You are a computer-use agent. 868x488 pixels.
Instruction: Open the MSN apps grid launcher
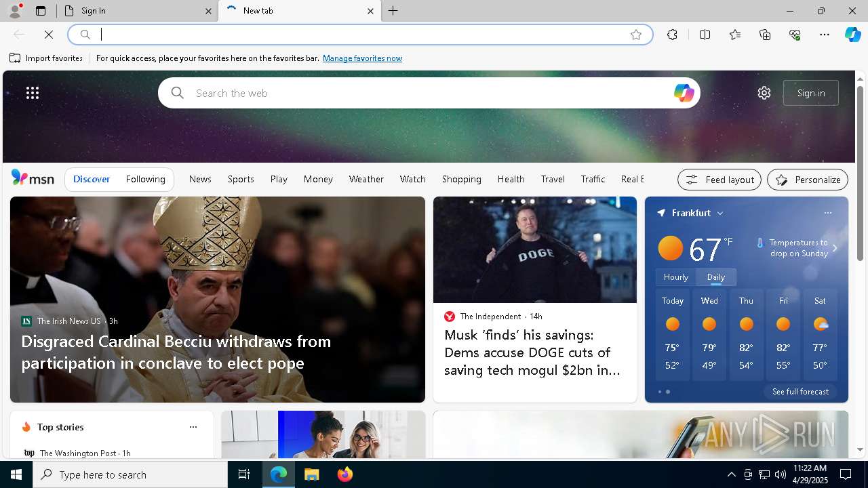33,93
